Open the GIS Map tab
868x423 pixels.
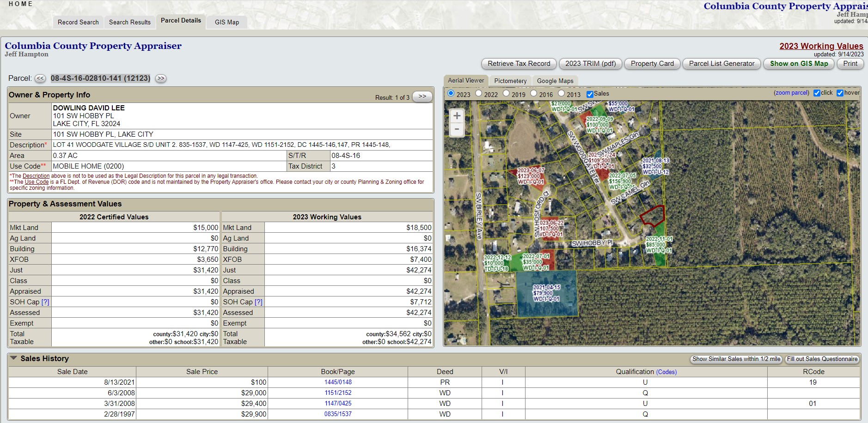(x=227, y=22)
